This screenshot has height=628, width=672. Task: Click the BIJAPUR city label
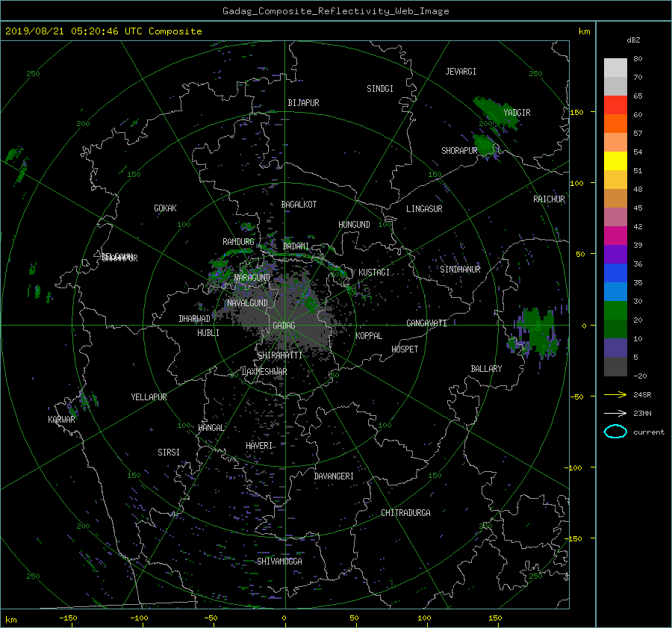[303, 103]
